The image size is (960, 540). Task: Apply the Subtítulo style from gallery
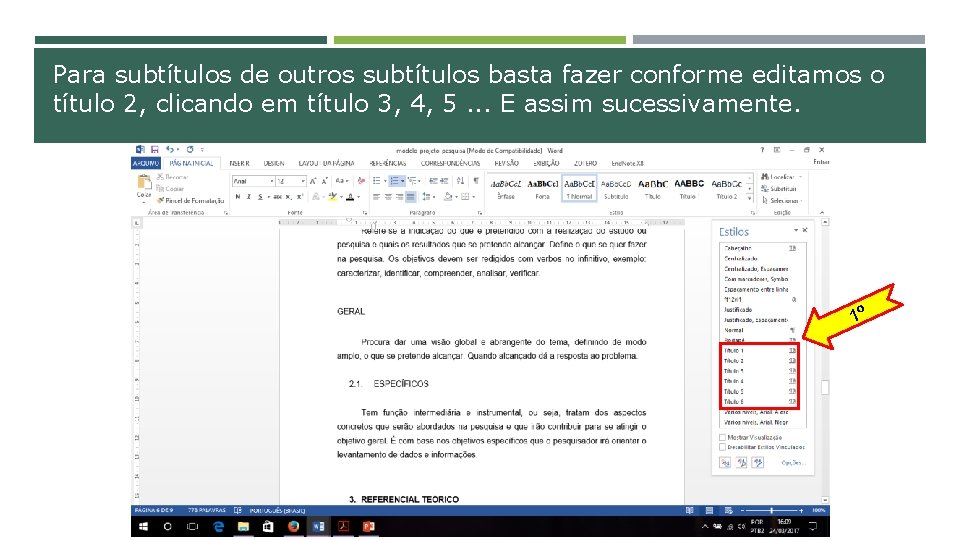click(x=616, y=189)
